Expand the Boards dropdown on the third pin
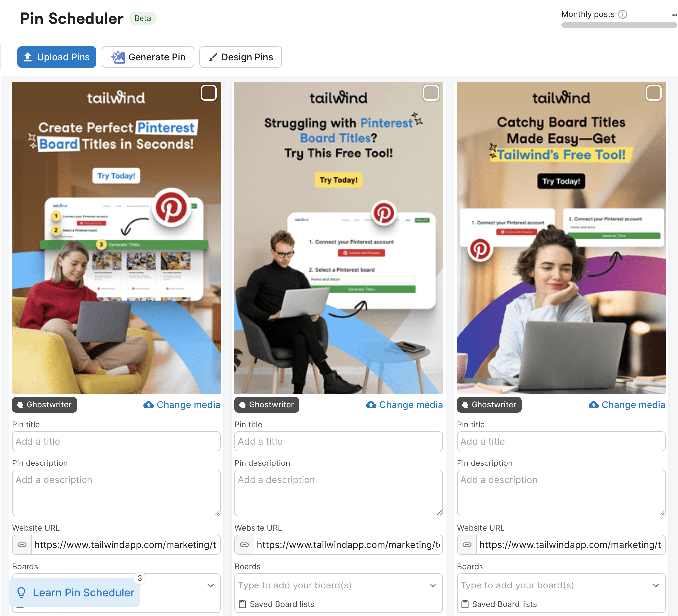 click(x=656, y=585)
